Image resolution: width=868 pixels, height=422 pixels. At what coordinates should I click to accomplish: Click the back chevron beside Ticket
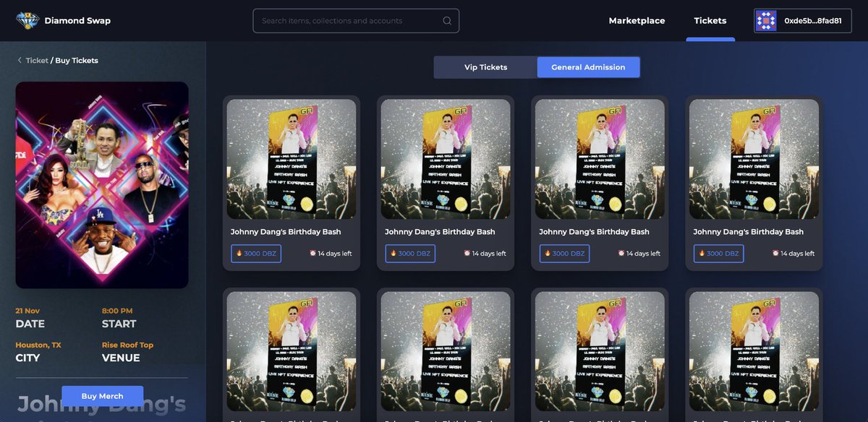[20, 61]
